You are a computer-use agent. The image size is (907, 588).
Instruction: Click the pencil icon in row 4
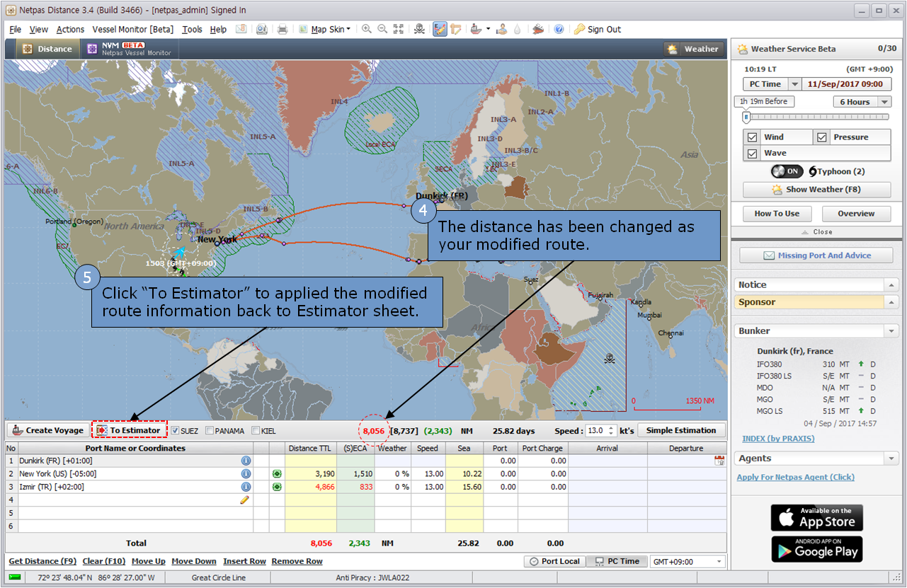pos(245,500)
